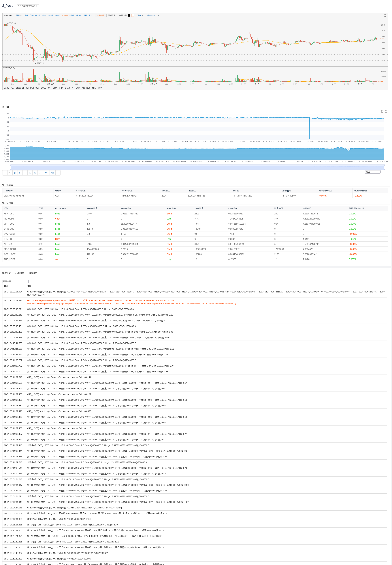The height and width of the screenshot is (565, 392).
Task: Expand the 更多 dropdown menu
Action: [140, 15]
